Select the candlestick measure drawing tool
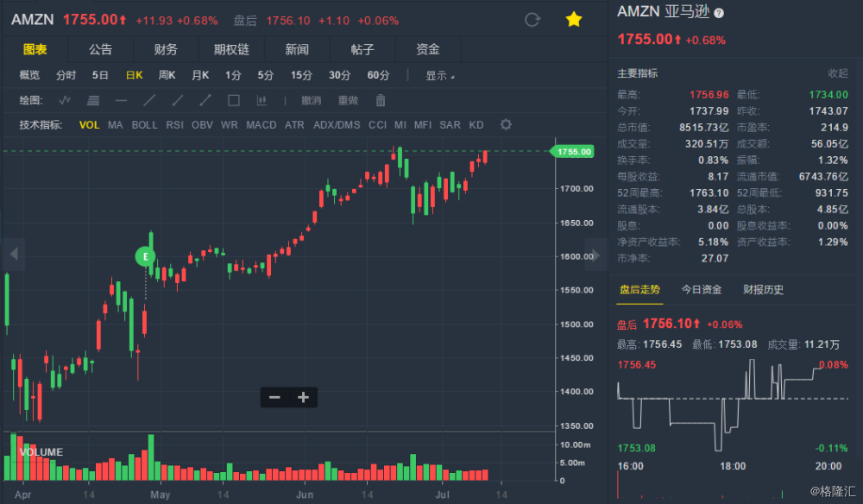 pos(261,100)
